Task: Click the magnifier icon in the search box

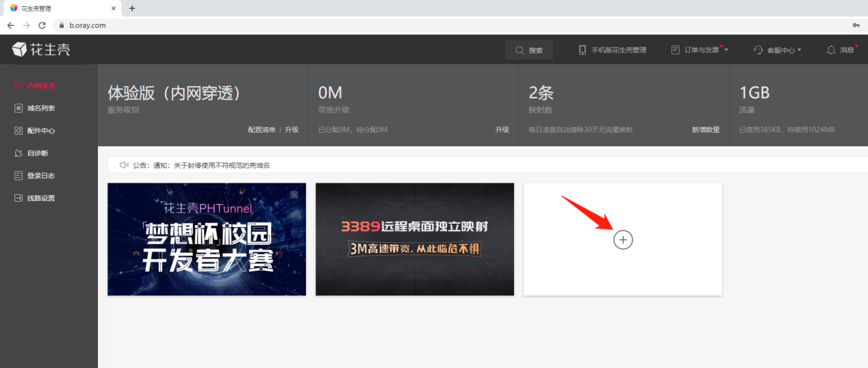Action: 520,51
